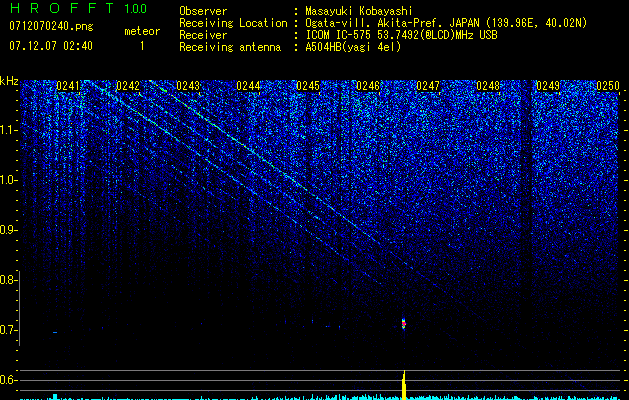Click the small blue dash near 0.7 kHz label
This screenshot has width=629, height=400.
coord(55,332)
